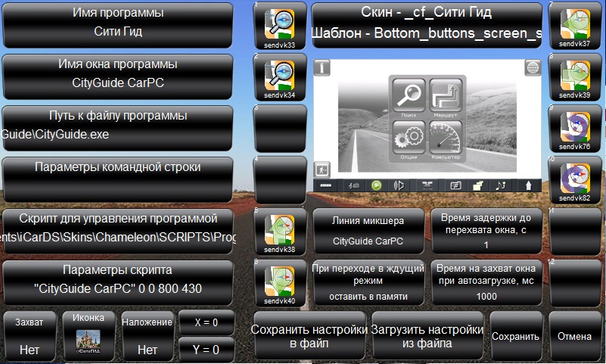Open slot 1 sendvk33 magnifier button
Screen dimensions: 606x364
tap(280, 26)
